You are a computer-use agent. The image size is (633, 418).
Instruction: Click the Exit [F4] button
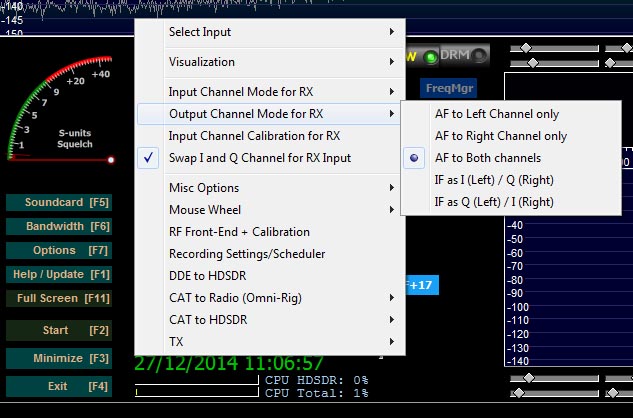(x=59, y=386)
